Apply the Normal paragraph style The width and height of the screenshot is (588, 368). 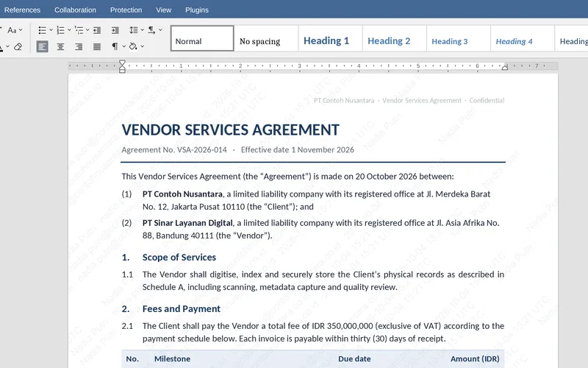click(x=202, y=38)
